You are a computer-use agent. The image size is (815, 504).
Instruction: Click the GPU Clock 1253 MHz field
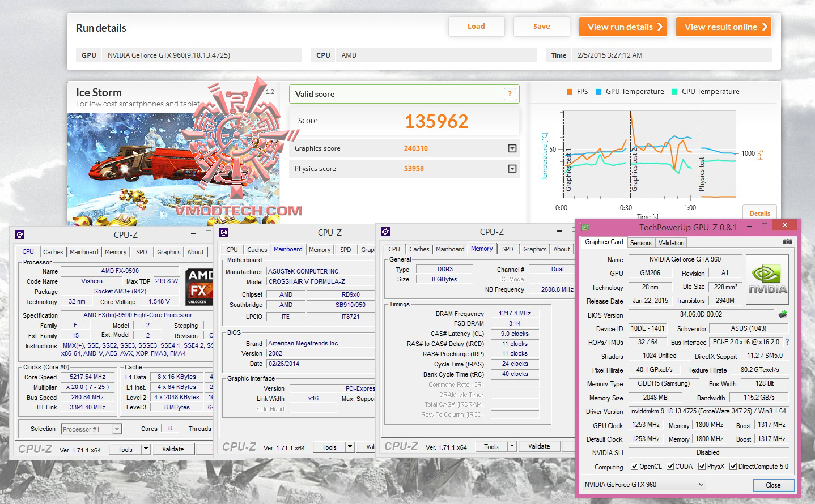click(x=646, y=425)
